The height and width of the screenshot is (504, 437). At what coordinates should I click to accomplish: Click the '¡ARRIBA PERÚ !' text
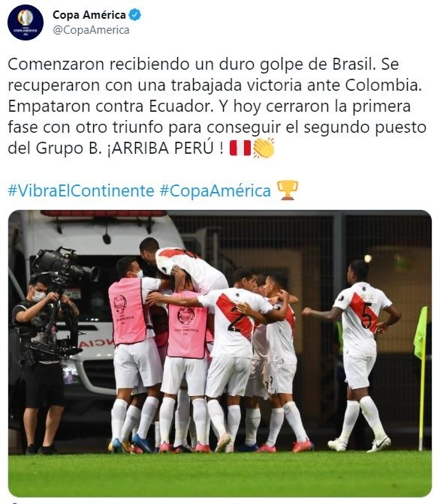[x=165, y=148]
